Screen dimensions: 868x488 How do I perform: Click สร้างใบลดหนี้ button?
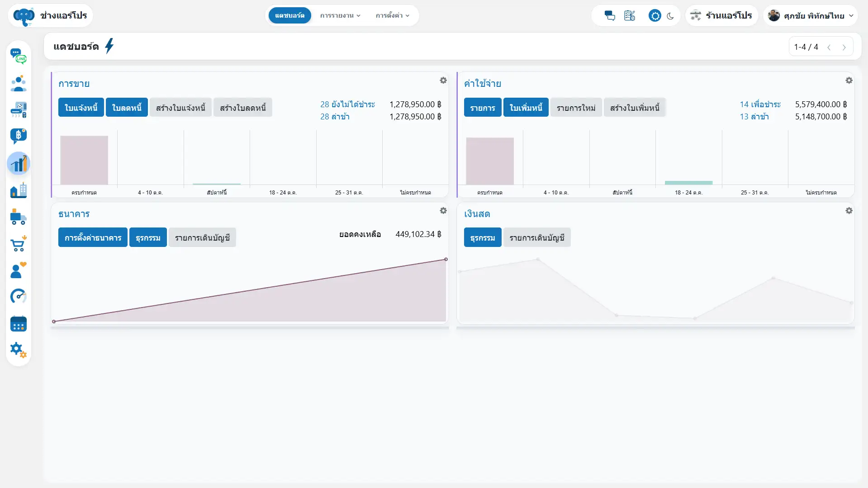click(x=243, y=108)
